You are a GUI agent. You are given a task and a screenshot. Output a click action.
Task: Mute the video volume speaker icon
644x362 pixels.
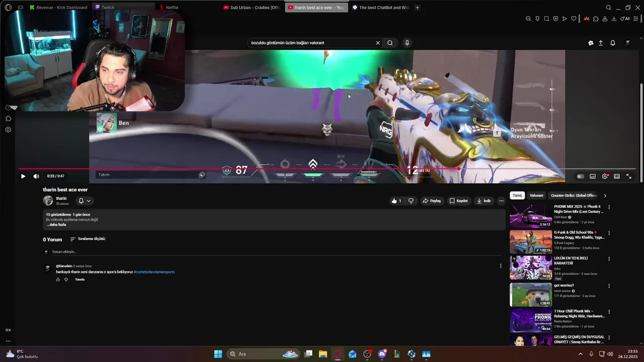[x=36, y=176]
